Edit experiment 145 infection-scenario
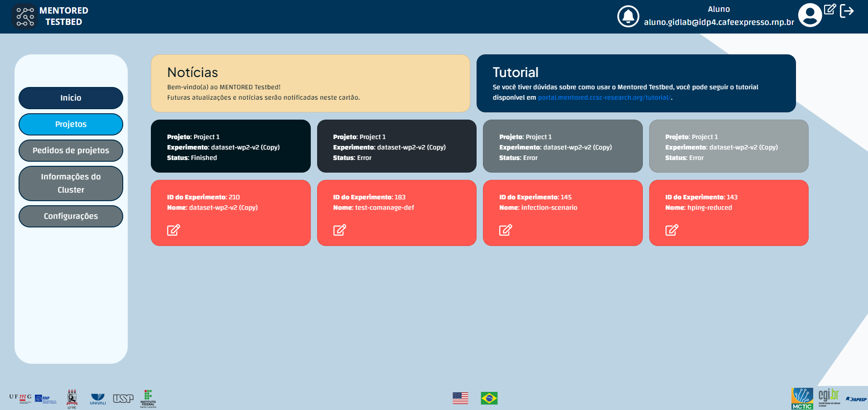Image resolution: width=868 pixels, height=410 pixels. point(506,230)
